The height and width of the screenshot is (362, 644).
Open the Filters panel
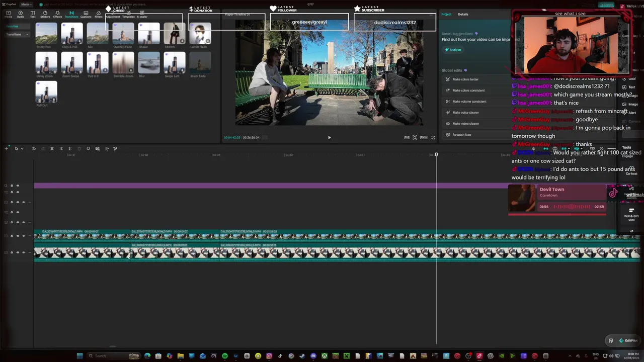(x=99, y=14)
